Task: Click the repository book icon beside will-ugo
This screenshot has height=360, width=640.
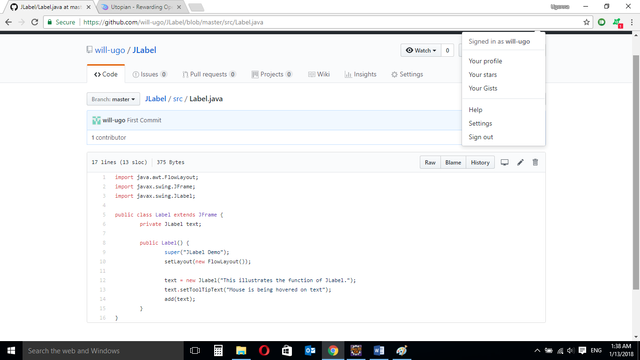Action: pos(89,50)
